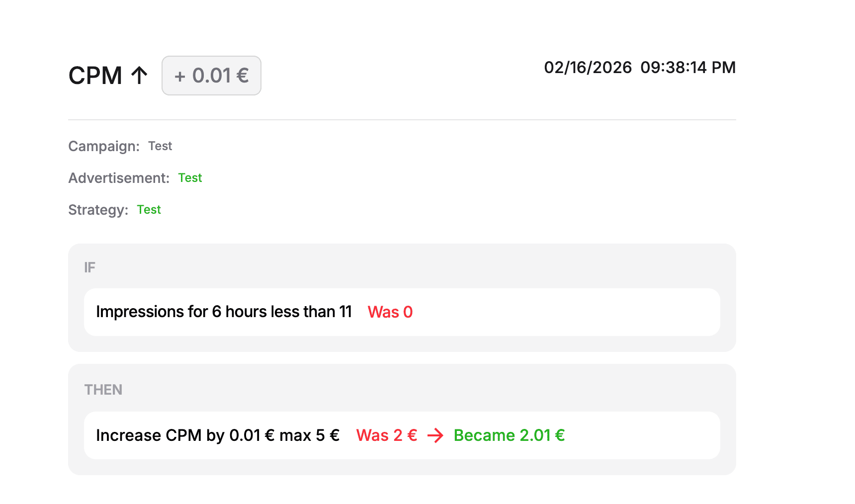Click the Strategy: field label
The image size is (855, 504).
click(x=98, y=210)
